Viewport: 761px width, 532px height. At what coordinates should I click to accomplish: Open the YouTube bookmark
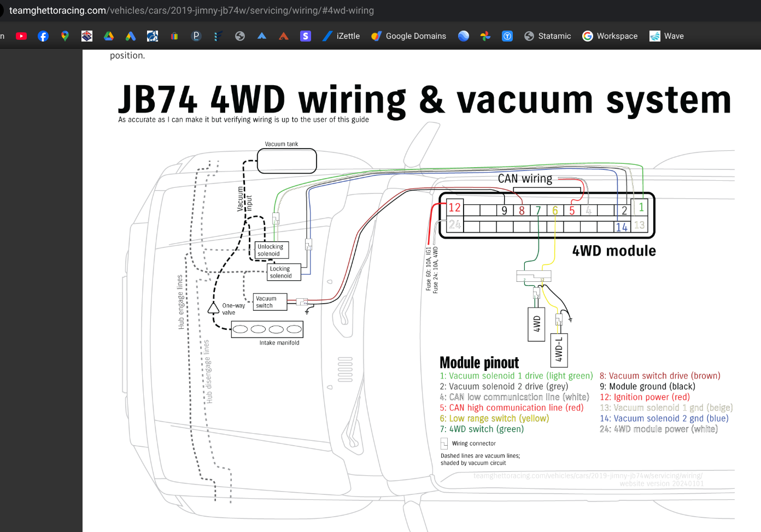point(21,36)
